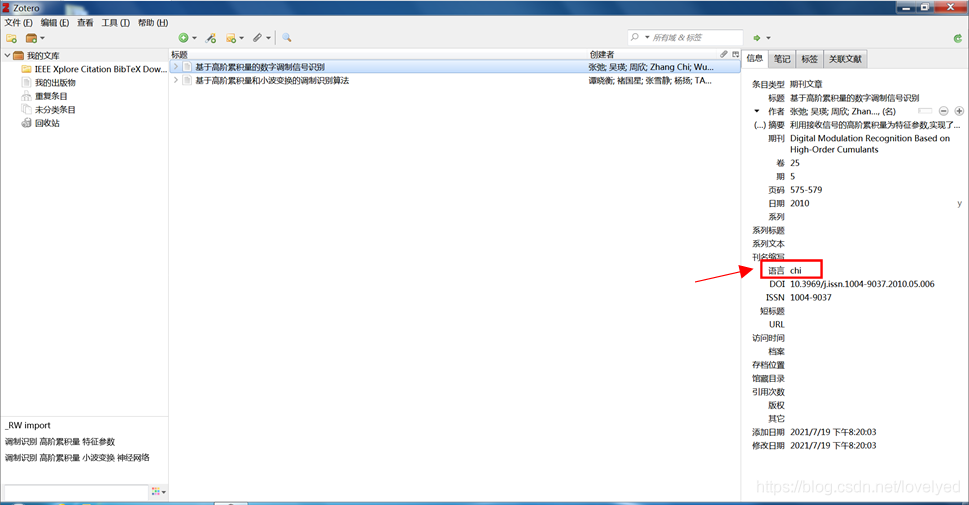Open the Add Attachment dropdown arrow

[x=268, y=38]
